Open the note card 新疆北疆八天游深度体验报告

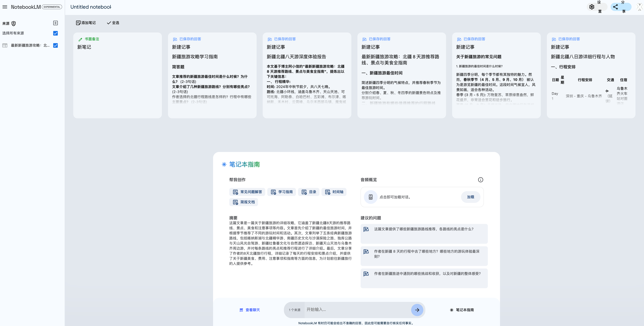pos(307,75)
